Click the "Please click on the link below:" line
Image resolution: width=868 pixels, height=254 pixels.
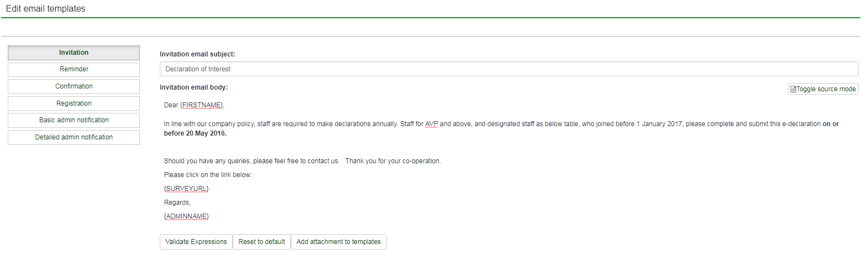(x=208, y=175)
